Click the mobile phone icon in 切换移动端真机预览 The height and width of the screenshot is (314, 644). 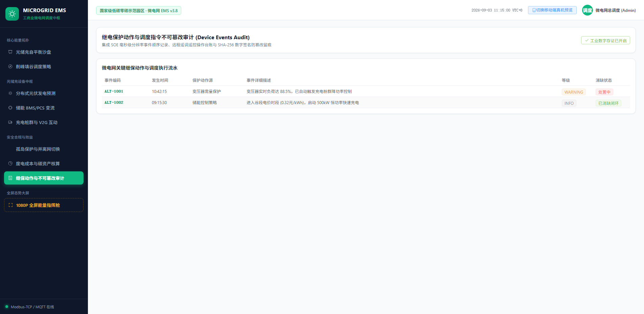pos(534,10)
